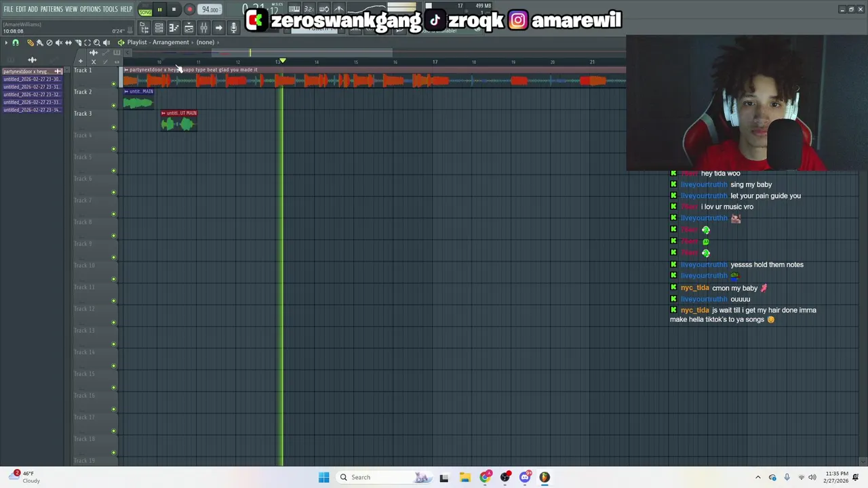The height and width of the screenshot is (488, 868).
Task: Mute Track 3 via its green dot
Action: tap(114, 127)
